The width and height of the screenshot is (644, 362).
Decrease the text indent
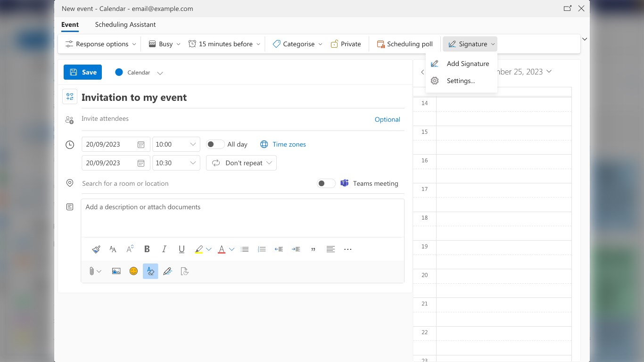tap(279, 249)
